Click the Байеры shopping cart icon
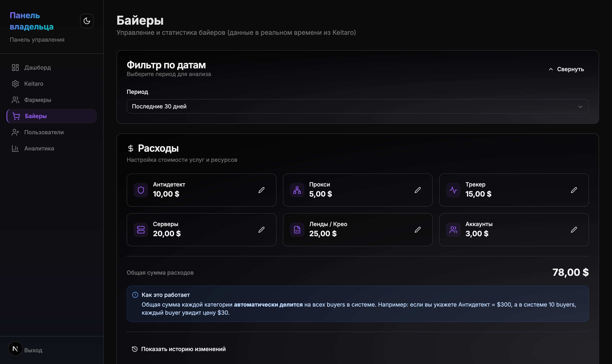Image resolution: width=612 pixels, height=364 pixels. 16,116
